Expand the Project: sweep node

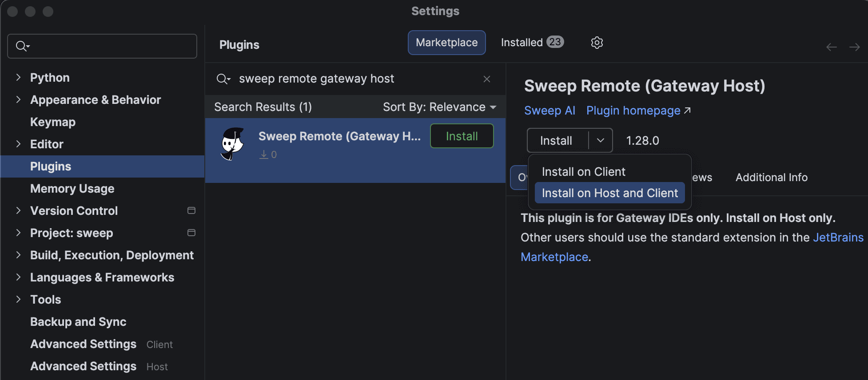(18, 233)
